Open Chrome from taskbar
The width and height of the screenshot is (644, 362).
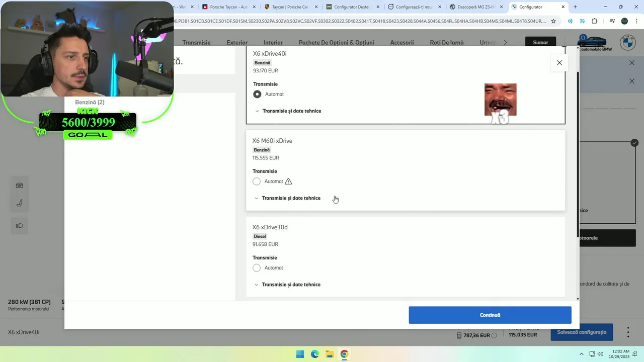coord(344,354)
